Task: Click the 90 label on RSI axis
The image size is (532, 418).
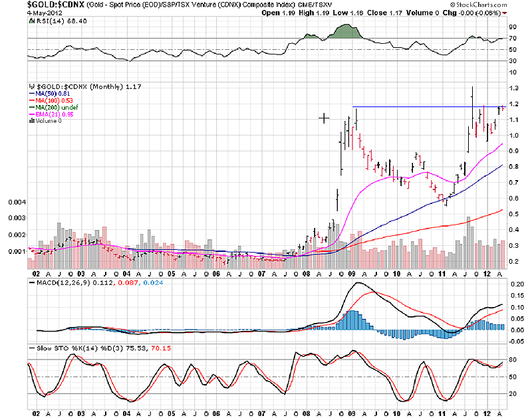Action: coord(513,27)
